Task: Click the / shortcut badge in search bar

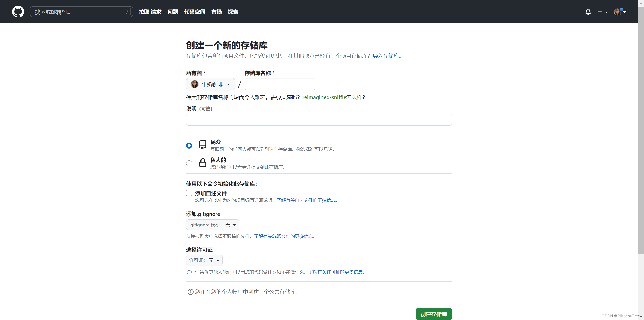Action: point(127,11)
